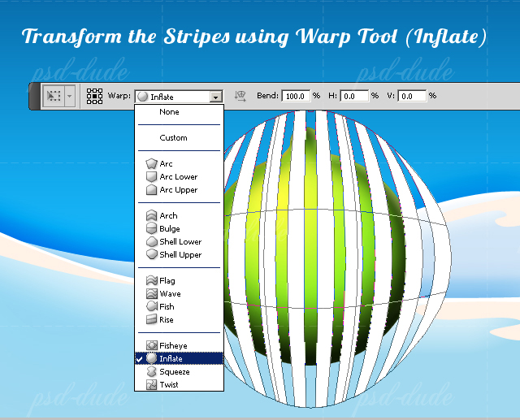This screenshot has width=520, height=420.
Task: Choose the Arc warp style
Action: click(x=179, y=164)
